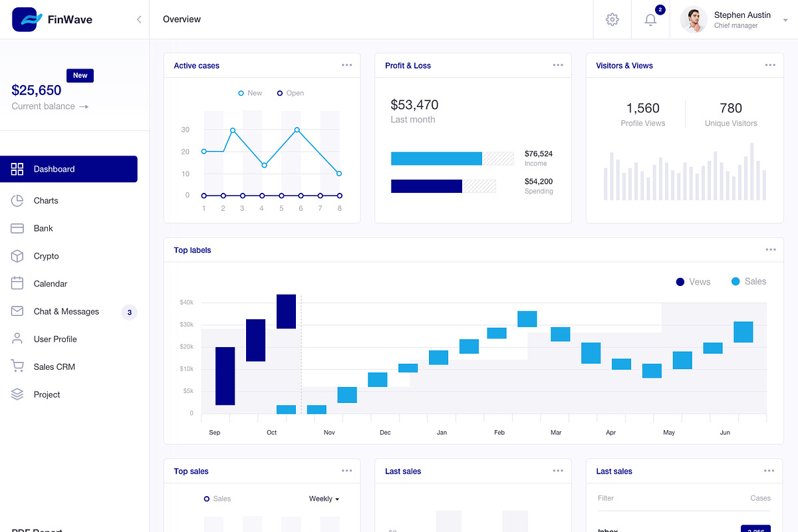Collapse the sidebar with the chevron

[x=139, y=19]
